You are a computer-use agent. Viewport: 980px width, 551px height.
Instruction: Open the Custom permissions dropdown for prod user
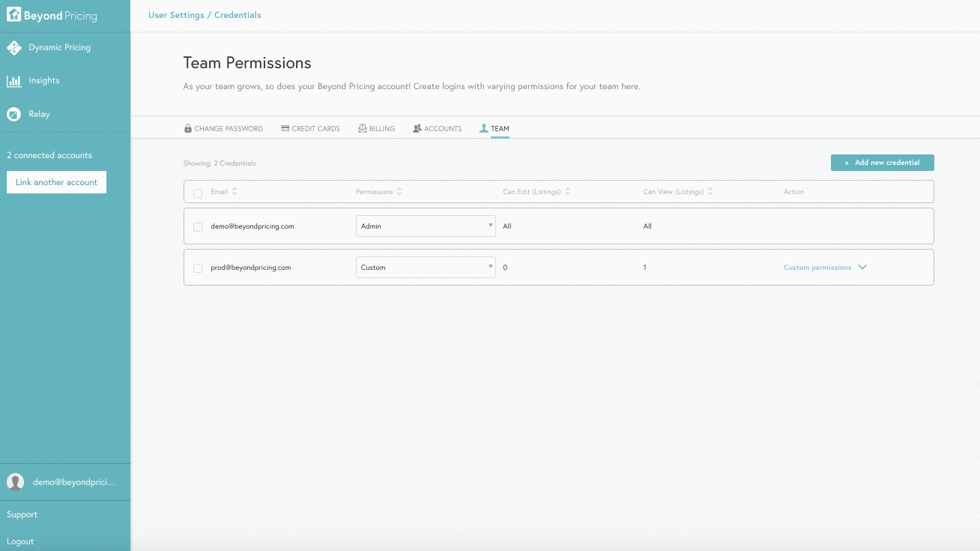(426, 267)
